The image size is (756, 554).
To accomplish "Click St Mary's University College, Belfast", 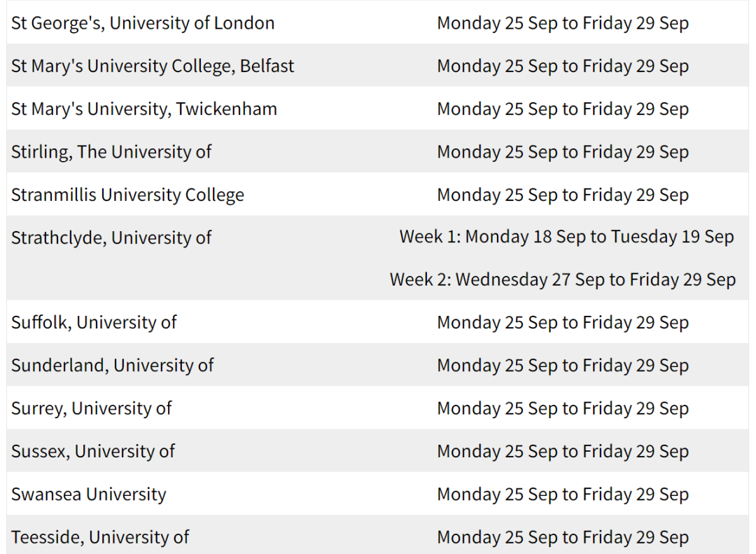I will 153,66.
